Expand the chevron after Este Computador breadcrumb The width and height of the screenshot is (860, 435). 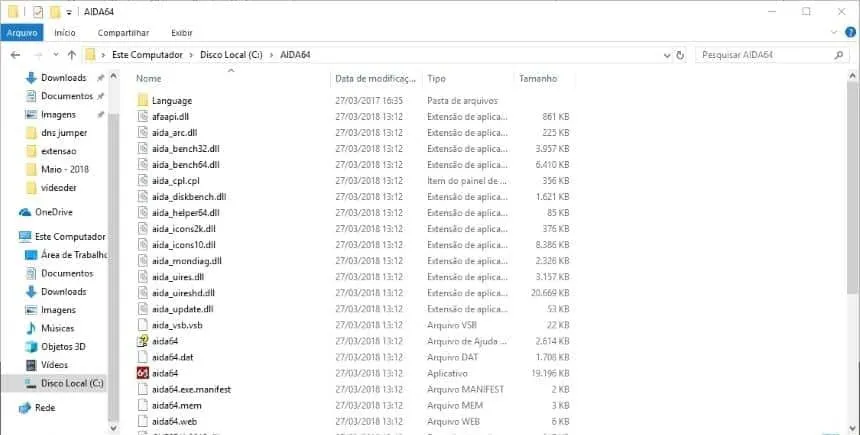[x=191, y=55]
